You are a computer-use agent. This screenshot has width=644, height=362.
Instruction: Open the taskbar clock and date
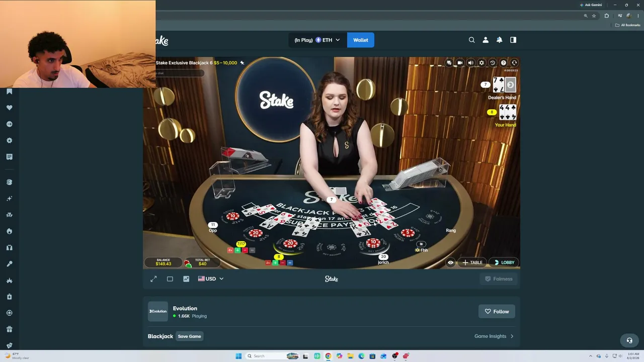633,356
